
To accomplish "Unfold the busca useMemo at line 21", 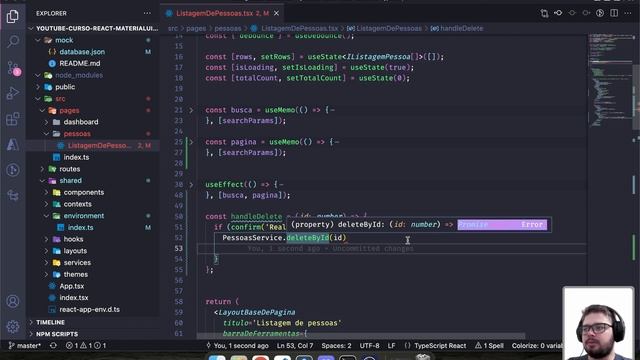I will point(191,110).
